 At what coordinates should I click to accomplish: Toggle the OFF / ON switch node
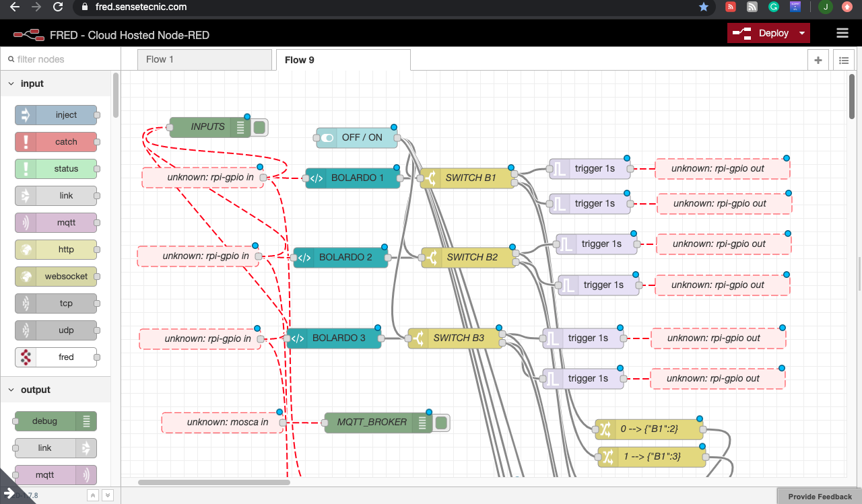[326, 137]
